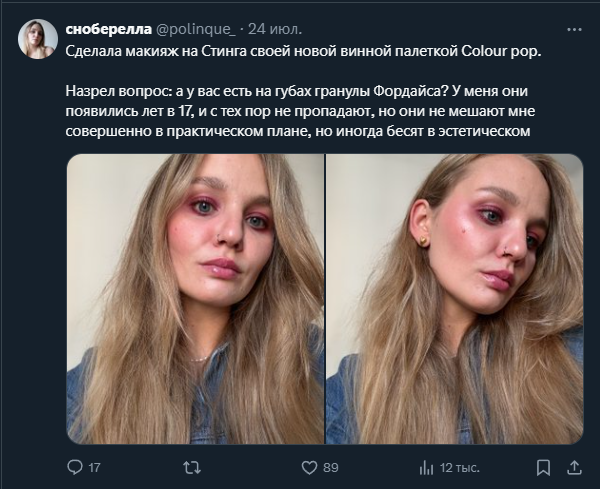Click the reply count 17

point(95,467)
